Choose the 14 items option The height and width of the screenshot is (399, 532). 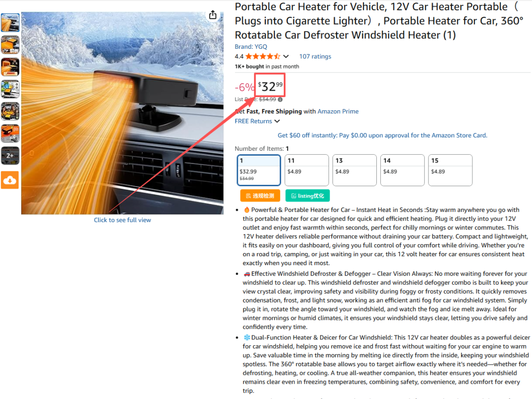402,170
